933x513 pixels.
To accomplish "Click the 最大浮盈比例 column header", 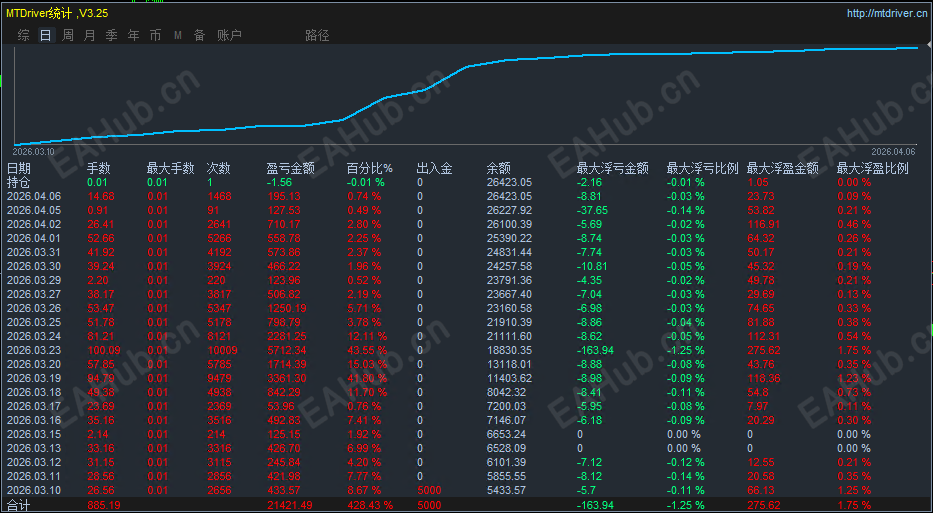I will click(872, 169).
